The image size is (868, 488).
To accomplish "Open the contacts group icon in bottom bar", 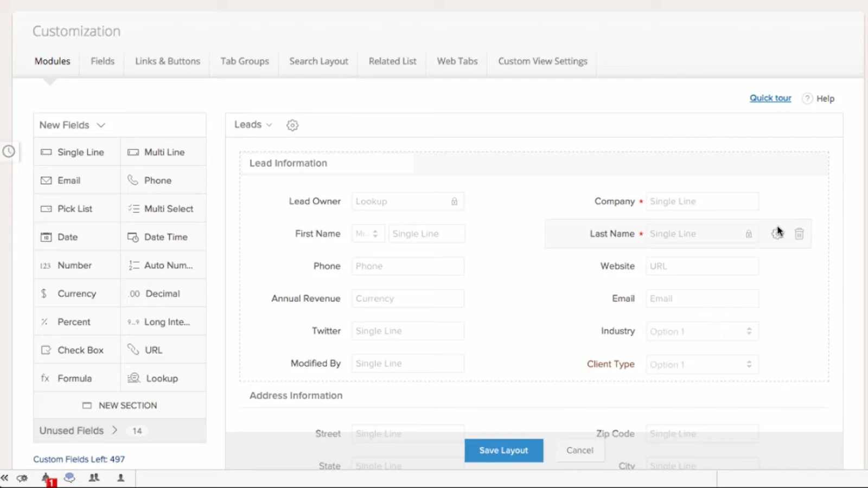I will click(x=94, y=478).
